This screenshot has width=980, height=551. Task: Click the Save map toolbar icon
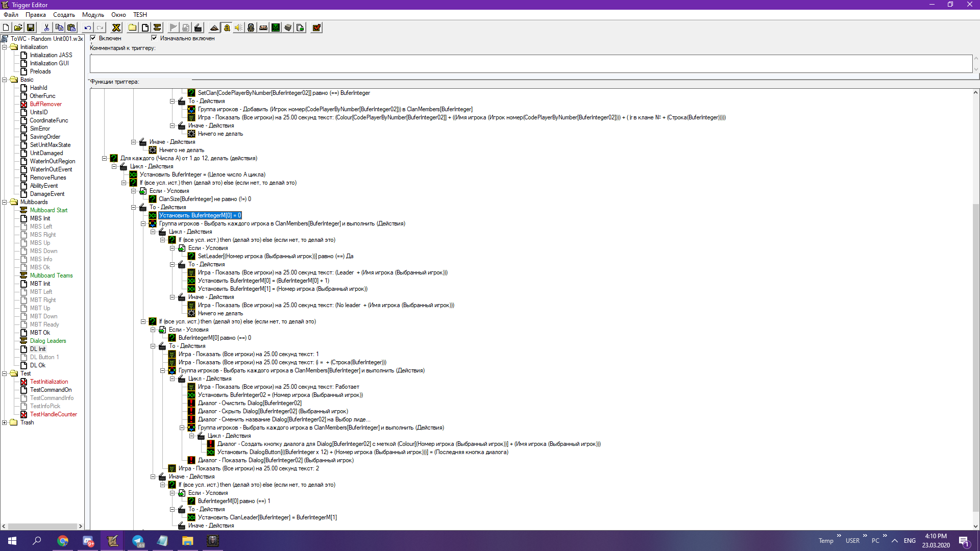(31, 28)
